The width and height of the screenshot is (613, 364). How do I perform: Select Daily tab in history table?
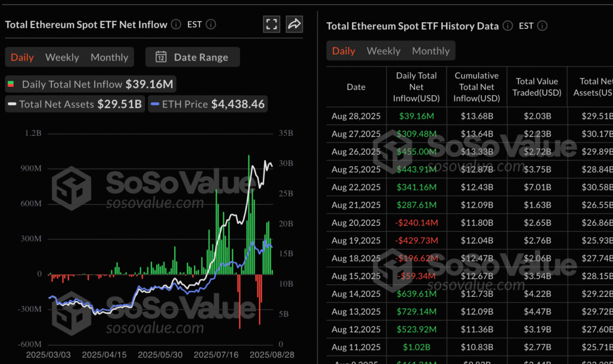pos(344,51)
